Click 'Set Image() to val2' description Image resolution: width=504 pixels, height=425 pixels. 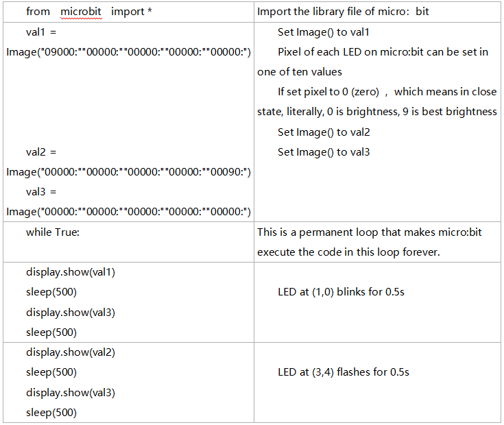(324, 132)
